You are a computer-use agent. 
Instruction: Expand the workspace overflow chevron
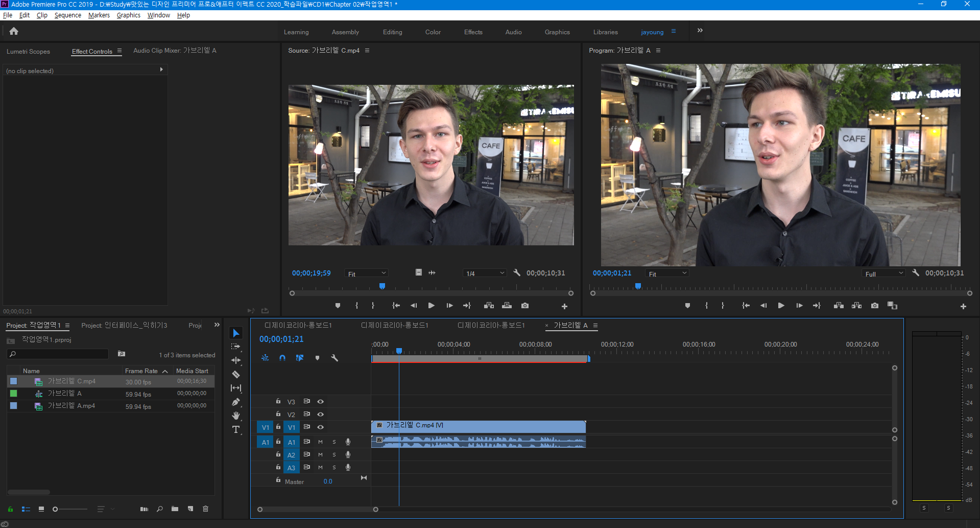(700, 31)
